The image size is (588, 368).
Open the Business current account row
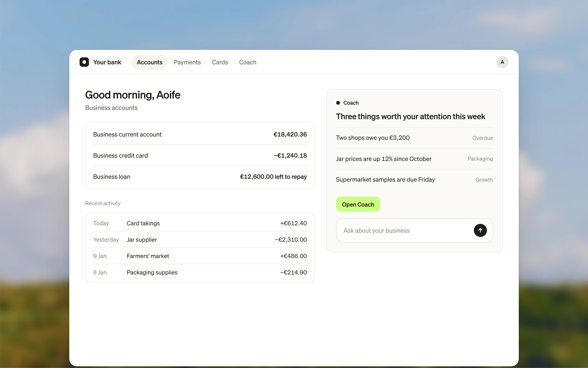200,134
